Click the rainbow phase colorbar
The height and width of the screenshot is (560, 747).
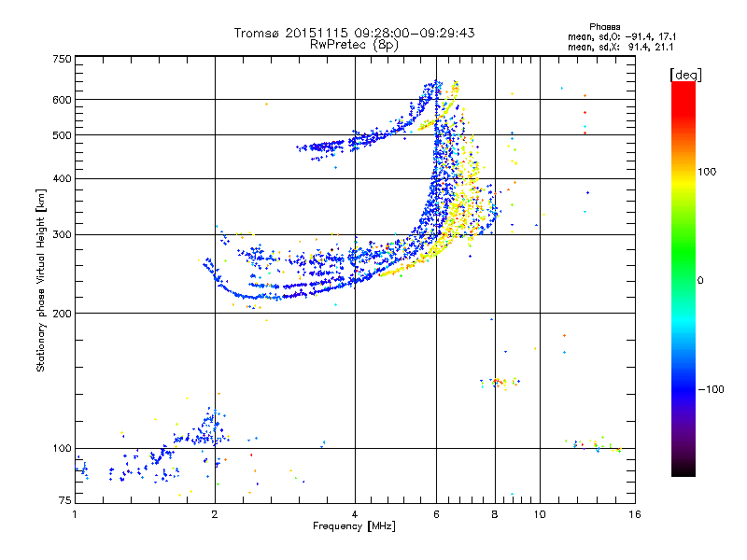point(684,278)
